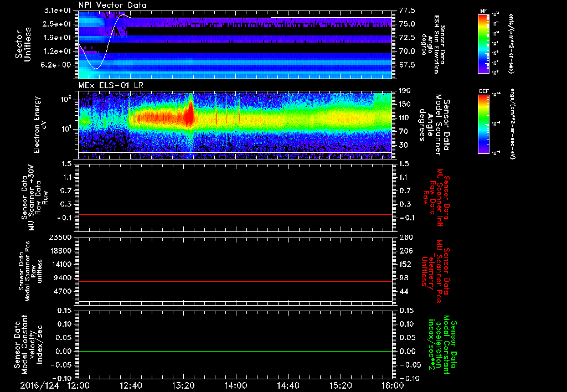This screenshot has width=567, height=392.
Task: Select the 'NPI Vector Data' panel title
Action: (112, 5)
